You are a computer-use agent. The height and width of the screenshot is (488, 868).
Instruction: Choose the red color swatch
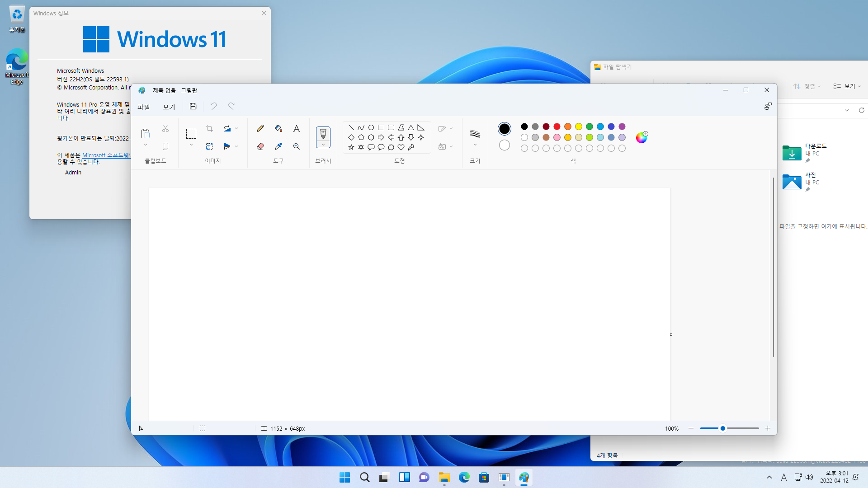click(x=557, y=127)
